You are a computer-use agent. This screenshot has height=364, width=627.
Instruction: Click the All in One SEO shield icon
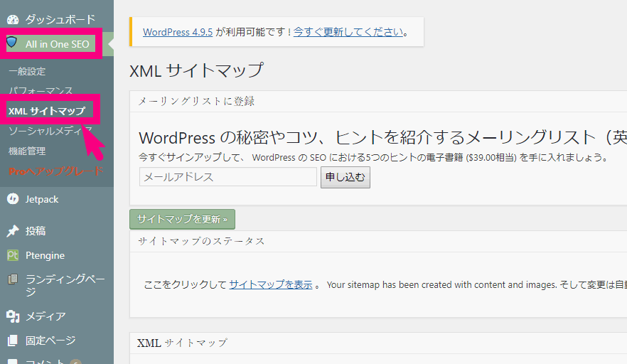(x=12, y=42)
